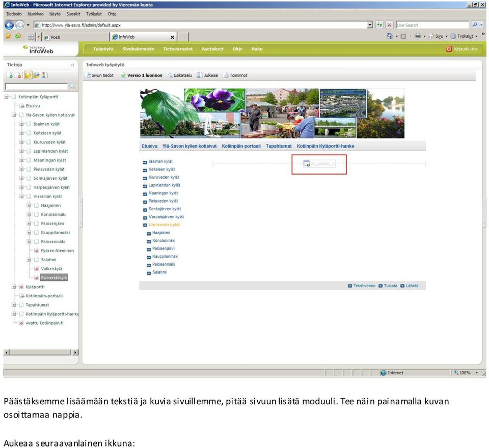Click the folder with globe icon
The image size is (489, 448).
(37, 75)
